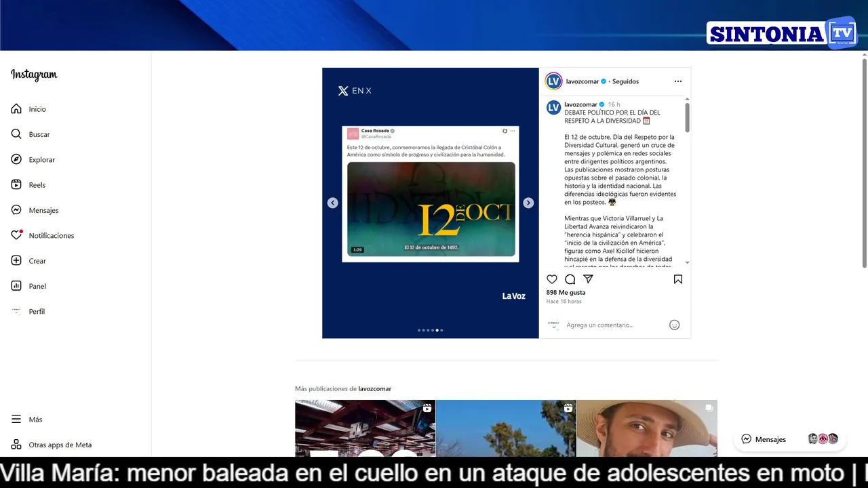Viewport: 868px width, 488px height.
Task: Open the Perfil avatar icon
Action: tap(16, 311)
